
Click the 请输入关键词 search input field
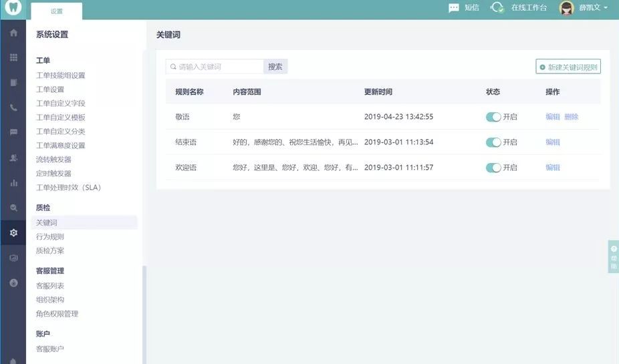[x=215, y=67]
